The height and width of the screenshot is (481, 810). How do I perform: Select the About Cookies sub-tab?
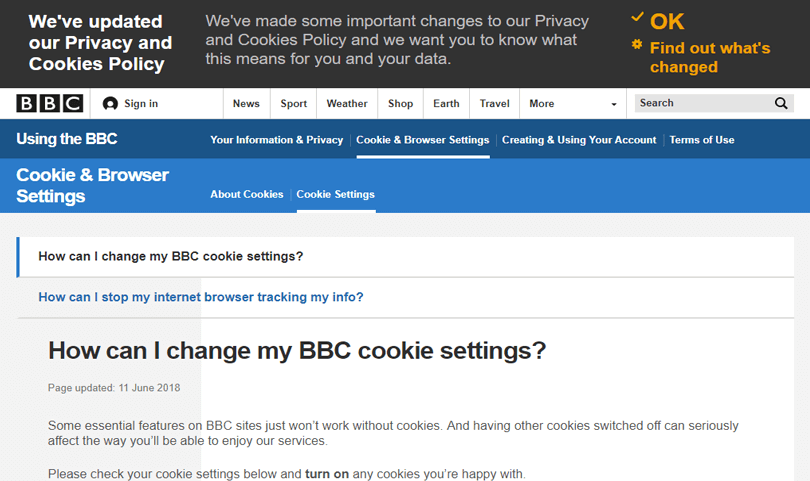pyautogui.click(x=246, y=194)
